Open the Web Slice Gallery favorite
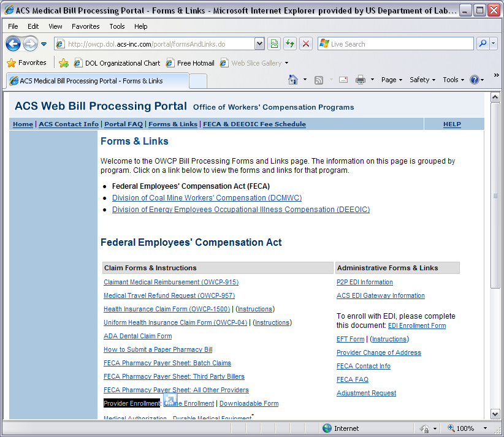The height and width of the screenshot is (437, 504). pyautogui.click(x=254, y=63)
